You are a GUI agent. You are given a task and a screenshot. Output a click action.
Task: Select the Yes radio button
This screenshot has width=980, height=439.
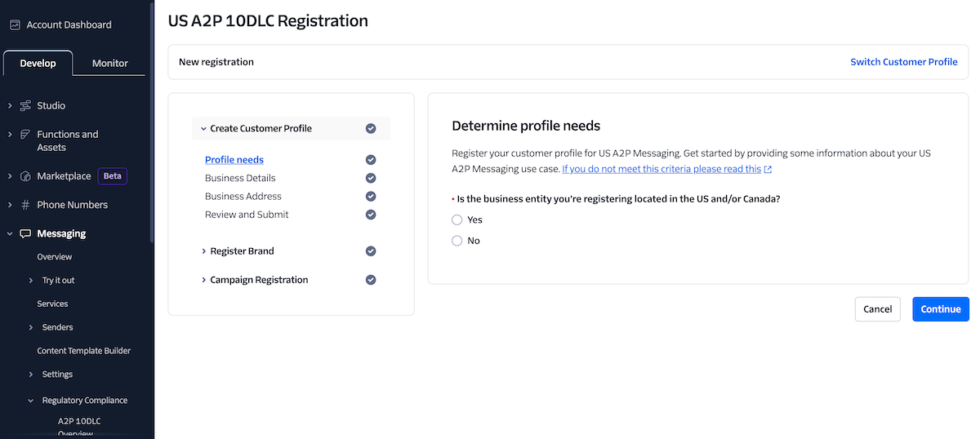(x=457, y=220)
